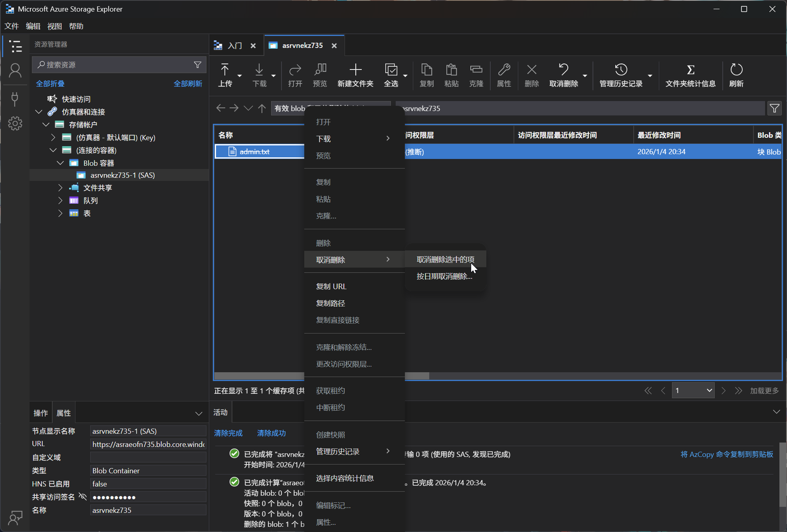
Task: Toggle the search resources filter icon
Action: [x=197, y=65]
